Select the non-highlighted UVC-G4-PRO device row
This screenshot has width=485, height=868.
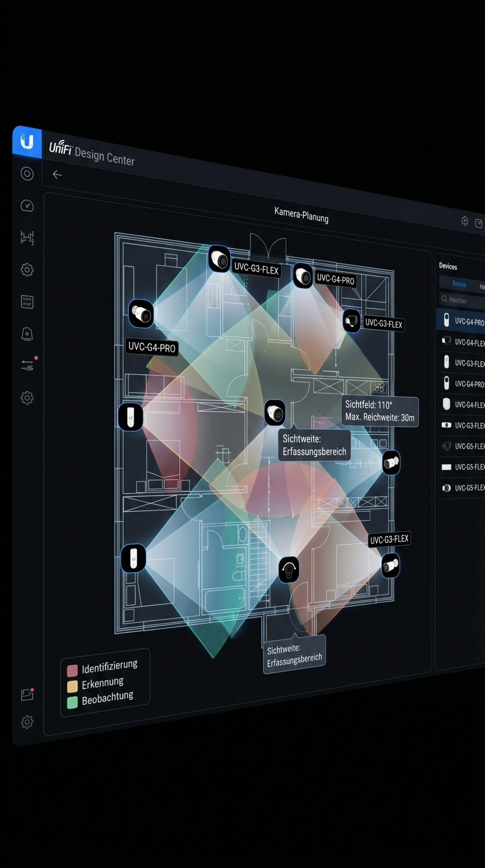coord(462,383)
